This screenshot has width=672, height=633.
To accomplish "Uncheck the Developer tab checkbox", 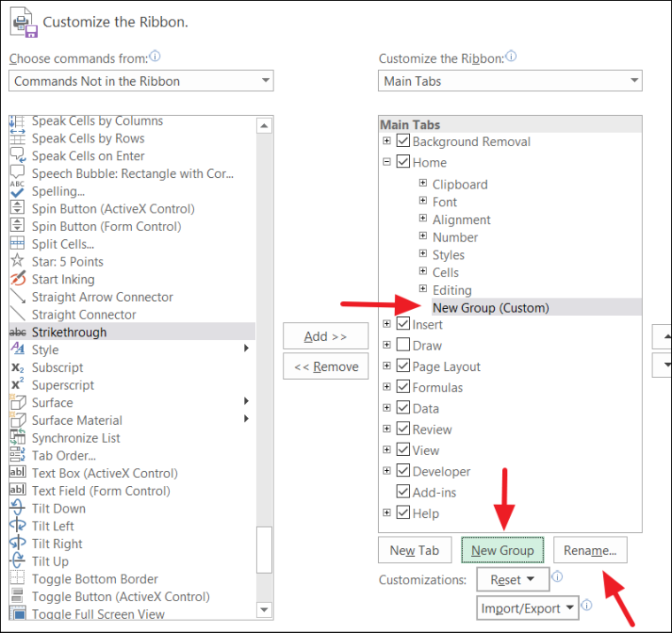I will (x=403, y=470).
